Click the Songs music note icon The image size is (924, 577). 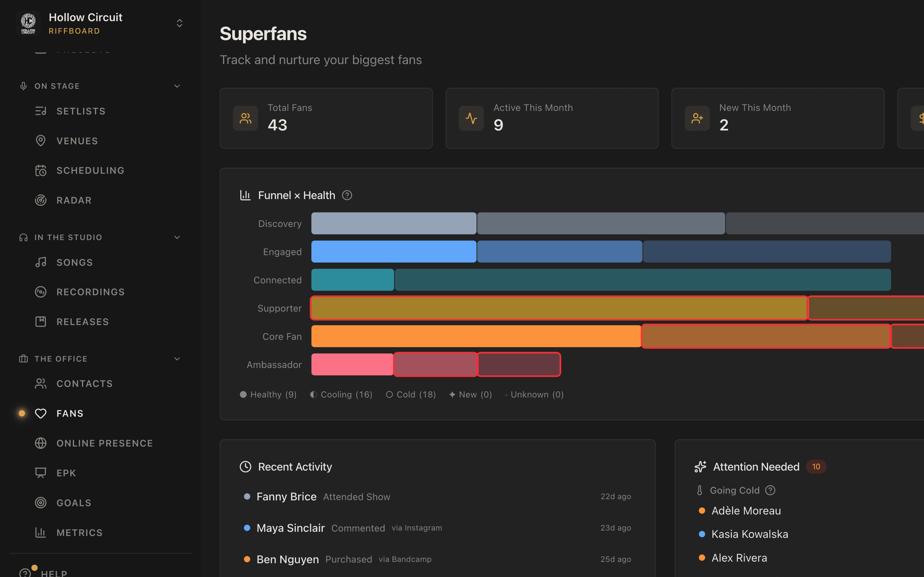[x=41, y=262]
